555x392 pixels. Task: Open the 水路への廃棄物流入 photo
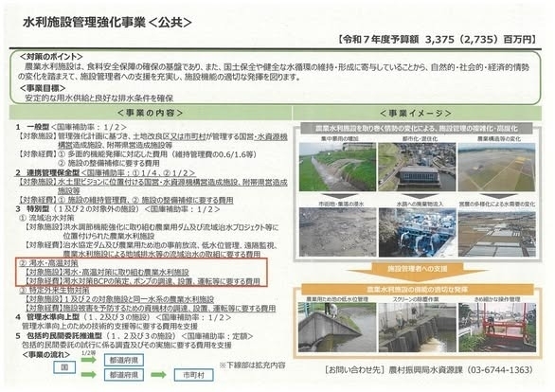point(418,232)
